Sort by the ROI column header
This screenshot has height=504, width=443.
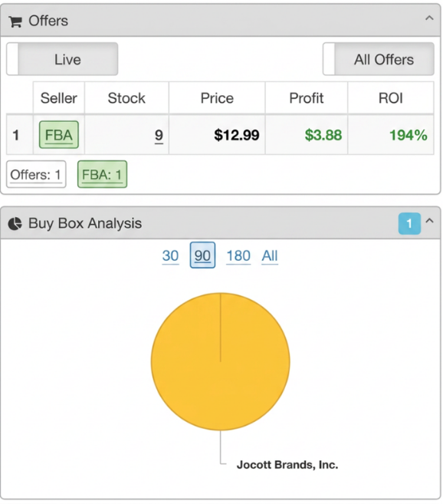point(390,97)
